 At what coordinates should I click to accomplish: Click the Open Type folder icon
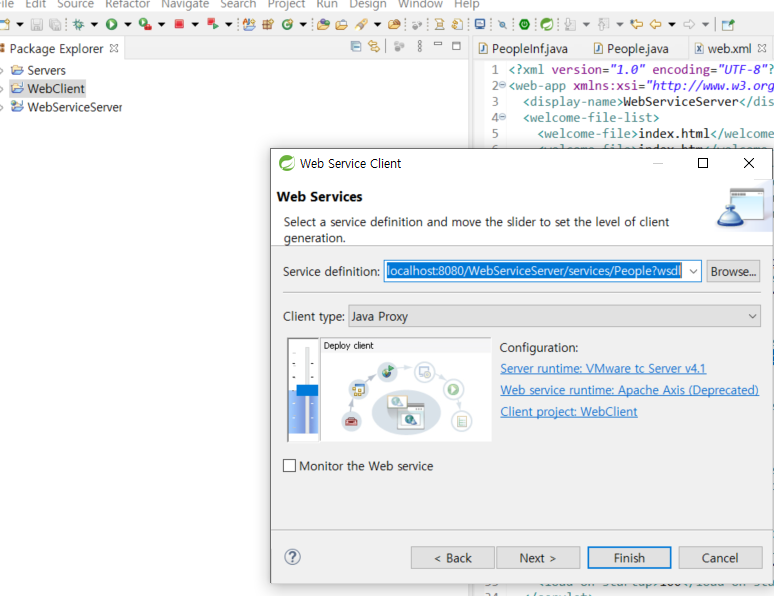[x=324, y=24]
